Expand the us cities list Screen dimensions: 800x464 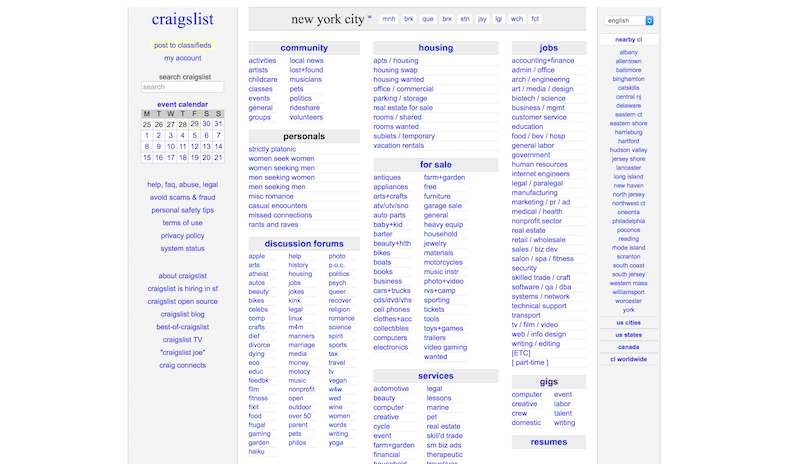[x=629, y=323]
